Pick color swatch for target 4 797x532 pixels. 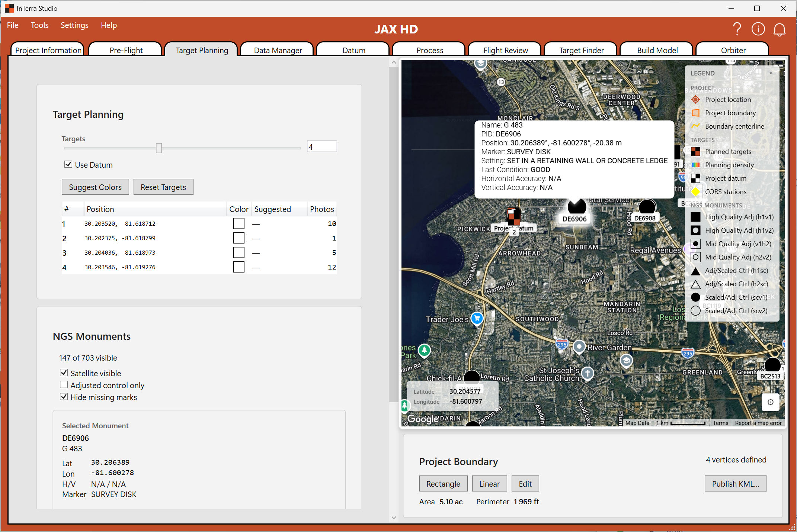[x=239, y=267]
